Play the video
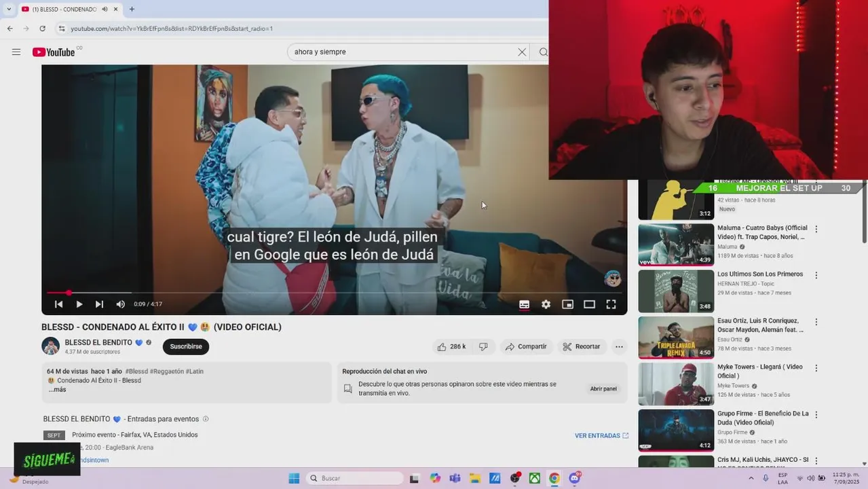The image size is (868, 489). pos(79,304)
